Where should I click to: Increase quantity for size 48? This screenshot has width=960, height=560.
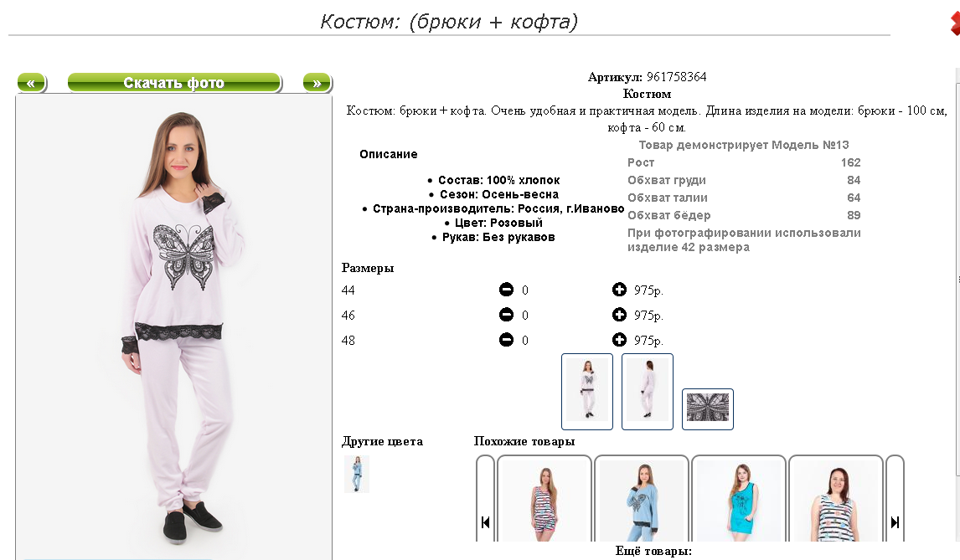tap(619, 340)
